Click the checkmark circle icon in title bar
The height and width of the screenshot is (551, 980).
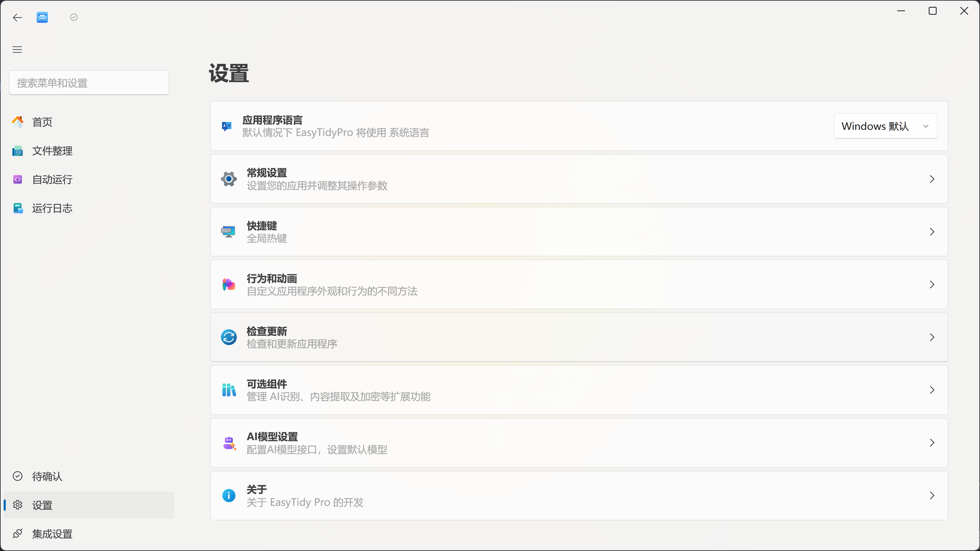pyautogui.click(x=74, y=17)
